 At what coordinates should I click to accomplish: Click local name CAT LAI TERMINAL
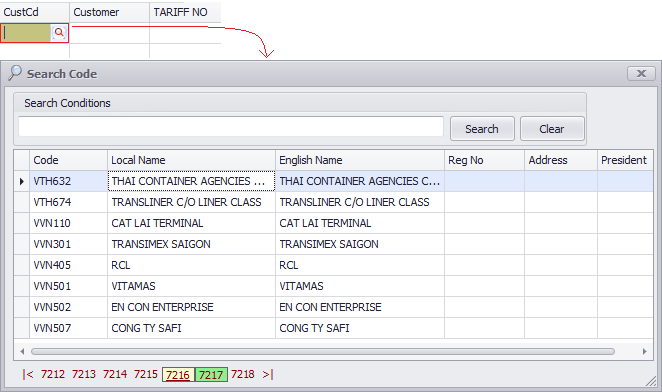point(191,223)
